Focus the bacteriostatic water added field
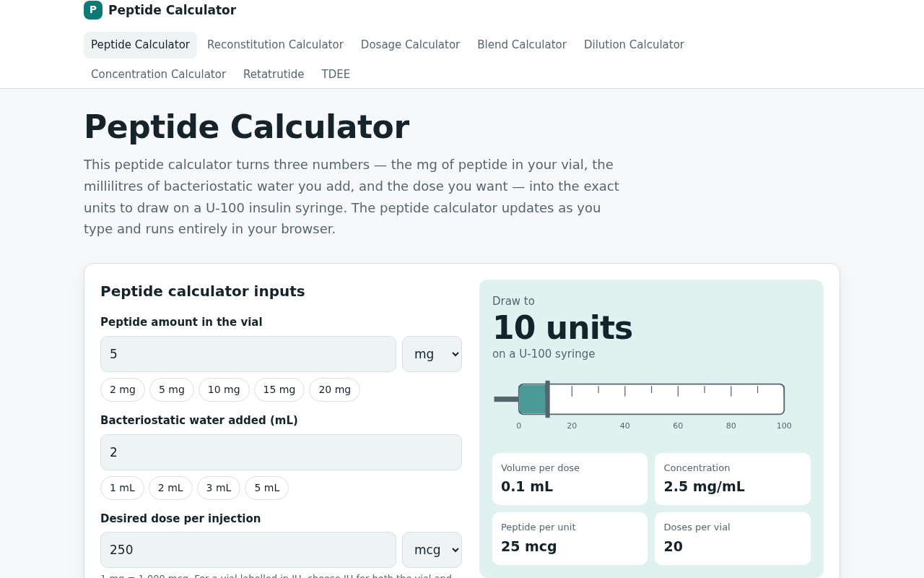The image size is (924, 578). pyautogui.click(x=281, y=452)
